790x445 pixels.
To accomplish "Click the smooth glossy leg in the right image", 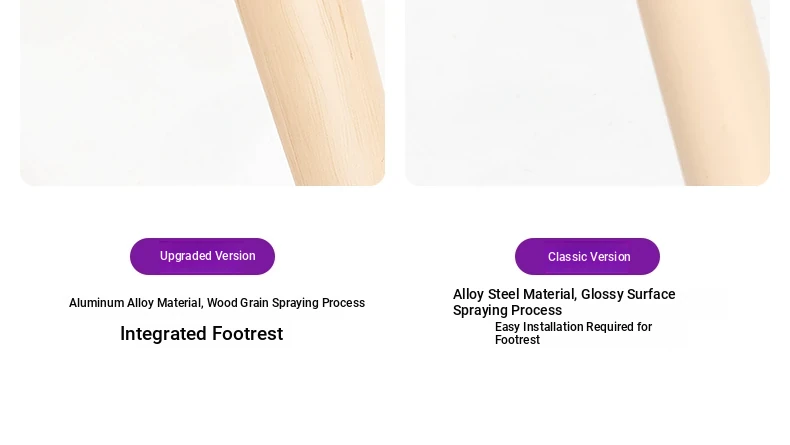I will (x=705, y=91).
